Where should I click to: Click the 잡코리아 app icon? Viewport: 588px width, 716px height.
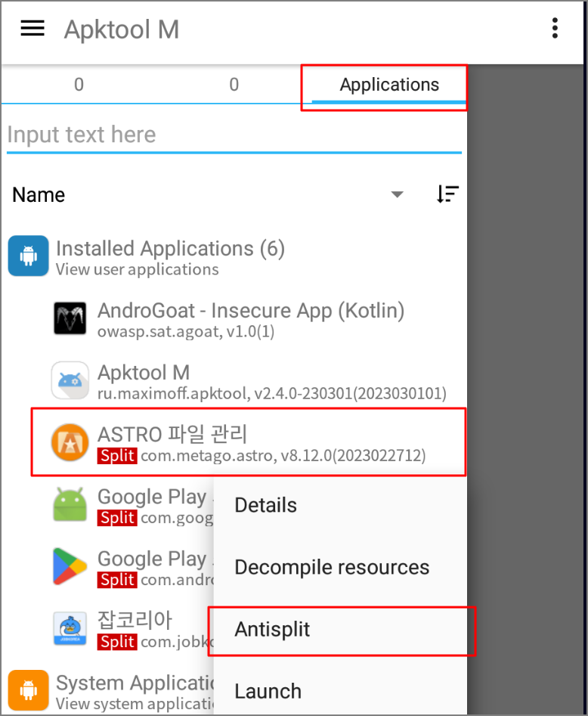point(70,628)
